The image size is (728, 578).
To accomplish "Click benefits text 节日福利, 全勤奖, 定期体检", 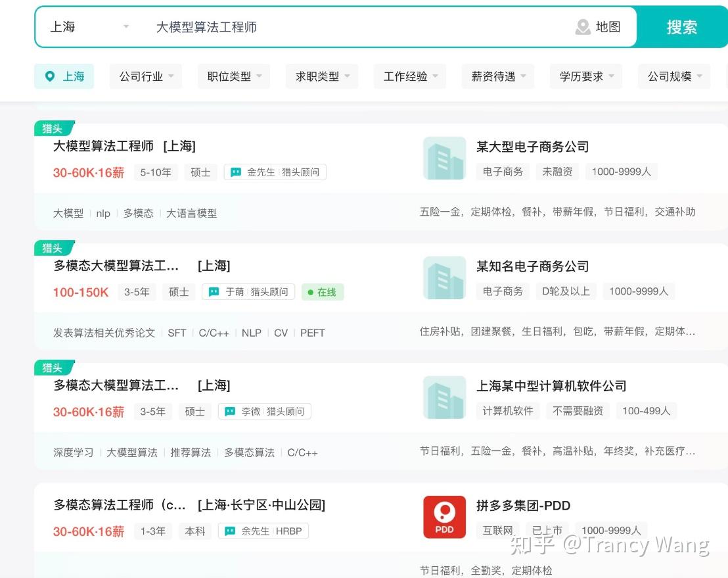I will tap(486, 570).
